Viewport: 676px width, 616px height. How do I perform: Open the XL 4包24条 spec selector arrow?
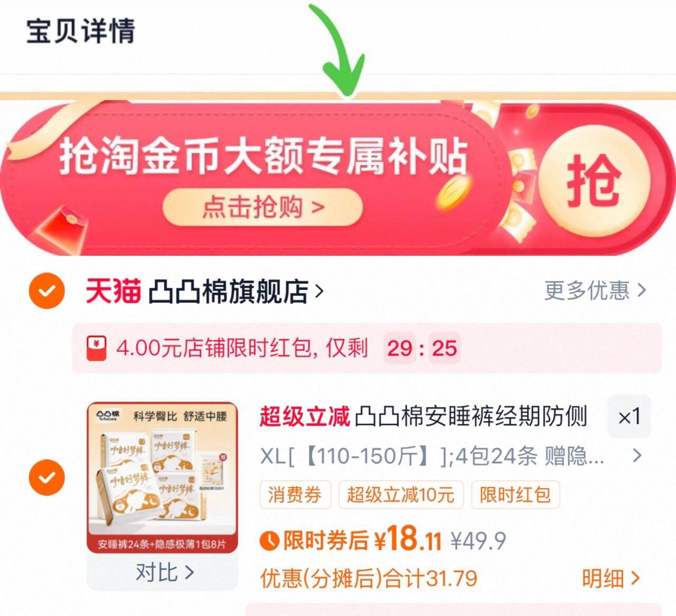pos(637,455)
